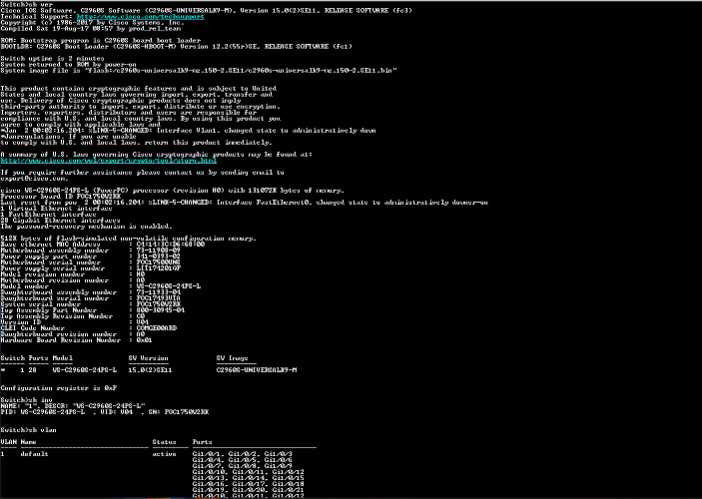Click the 'Switch>sh ver' command line
Viewport: 702px width, 499px height.
tap(27, 4)
